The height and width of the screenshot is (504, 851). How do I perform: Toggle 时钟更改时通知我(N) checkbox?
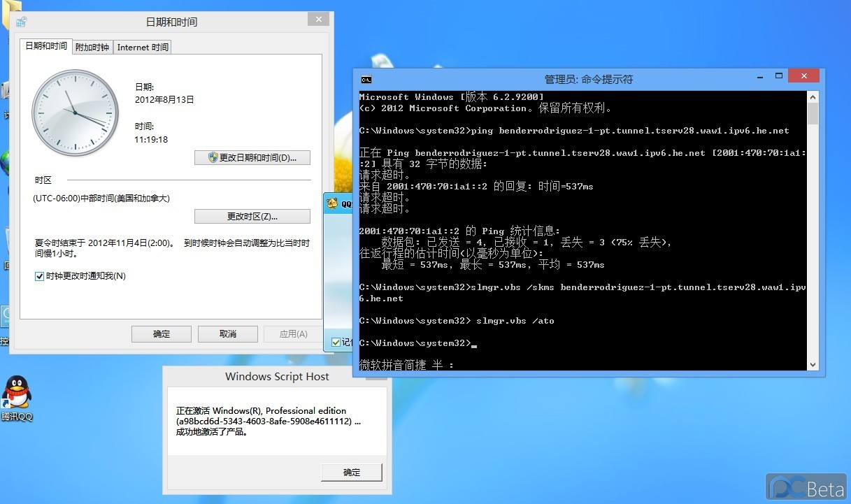[40, 276]
